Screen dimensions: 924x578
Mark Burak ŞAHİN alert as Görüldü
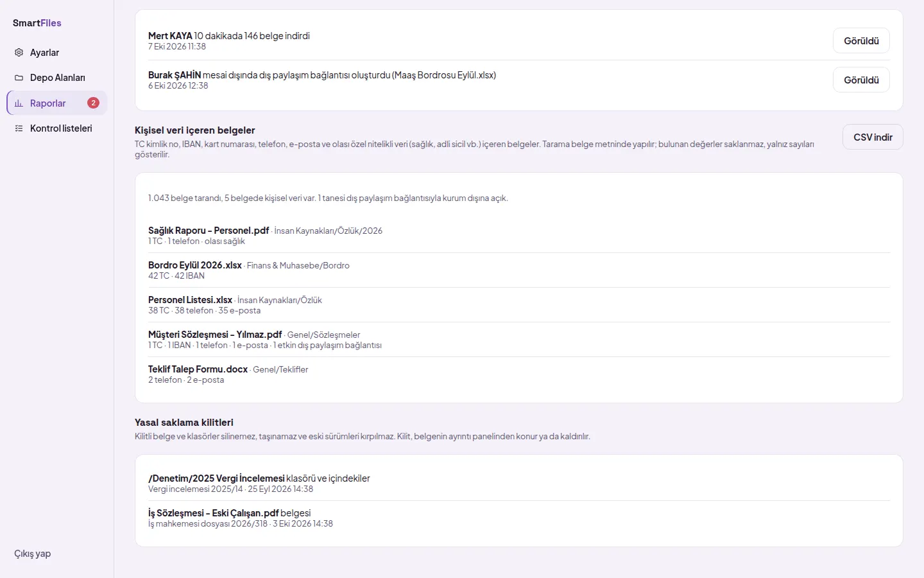pyautogui.click(x=861, y=80)
